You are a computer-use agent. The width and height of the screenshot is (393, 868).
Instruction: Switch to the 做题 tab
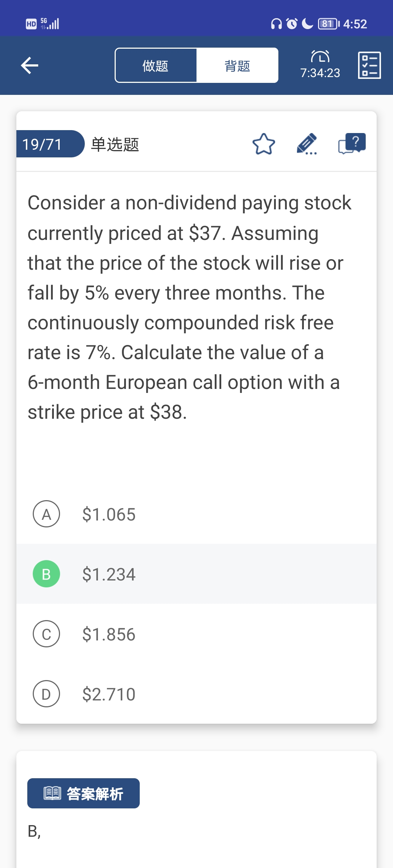tap(156, 66)
